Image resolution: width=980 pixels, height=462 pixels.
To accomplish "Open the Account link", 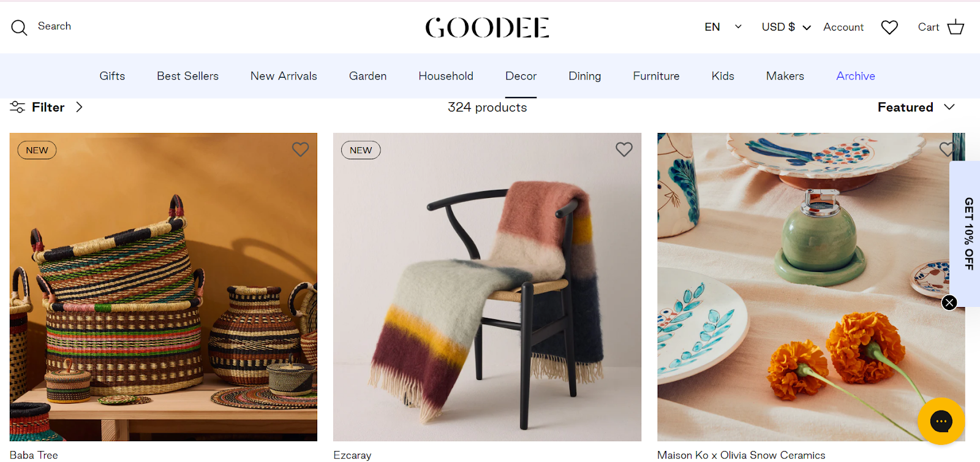I will tap(843, 27).
